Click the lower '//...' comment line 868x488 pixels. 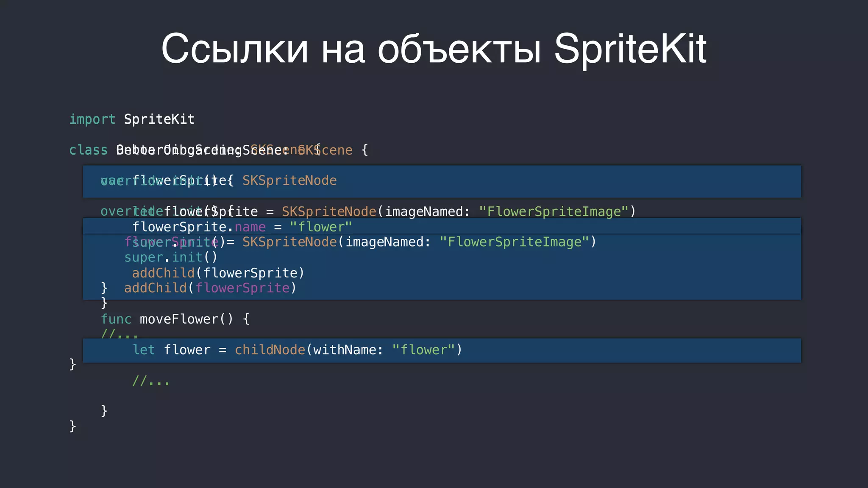[x=151, y=381]
